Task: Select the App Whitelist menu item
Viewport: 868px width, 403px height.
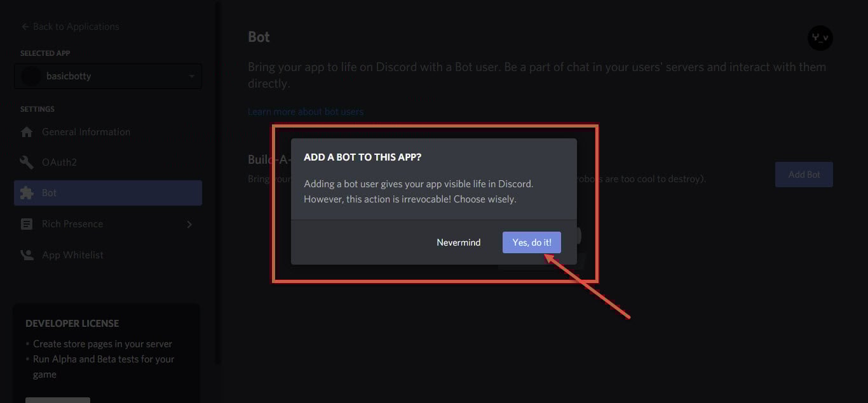Action: [x=108, y=255]
